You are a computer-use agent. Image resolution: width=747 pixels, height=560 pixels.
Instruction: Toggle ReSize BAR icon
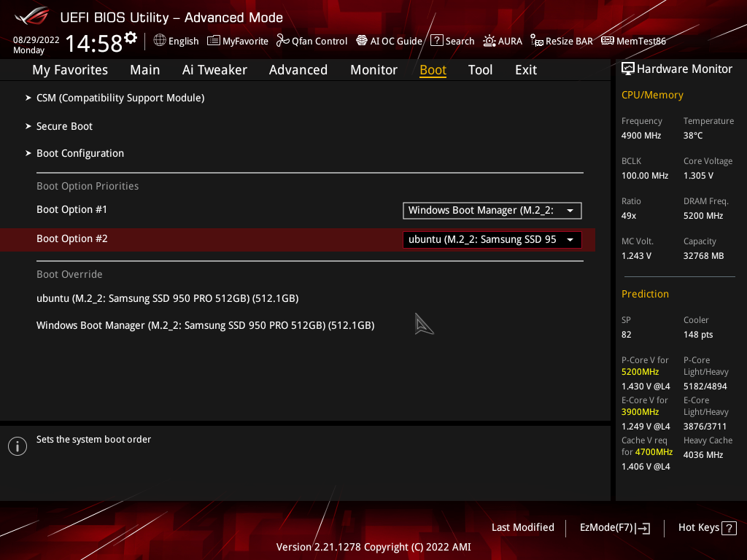point(537,41)
